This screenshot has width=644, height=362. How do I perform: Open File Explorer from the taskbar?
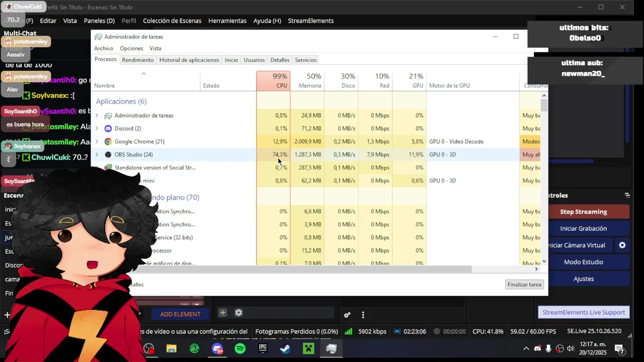(x=172, y=348)
